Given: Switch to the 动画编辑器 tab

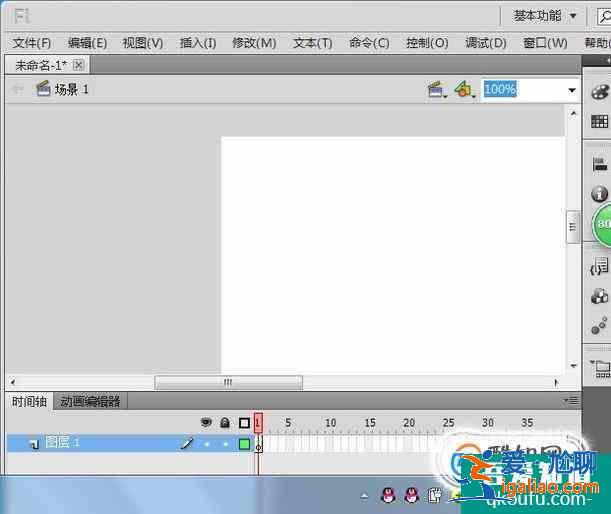Looking at the screenshot, I should 90,401.
